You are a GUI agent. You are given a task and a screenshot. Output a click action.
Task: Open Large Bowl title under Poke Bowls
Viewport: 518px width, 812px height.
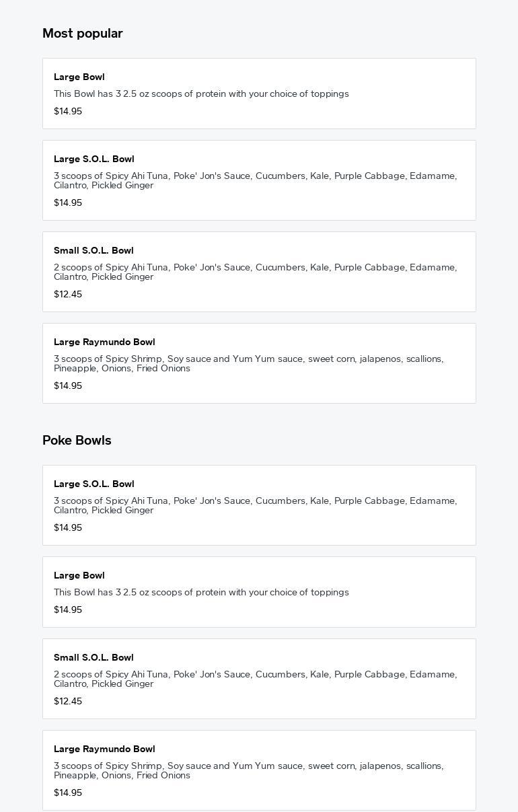[x=79, y=576]
